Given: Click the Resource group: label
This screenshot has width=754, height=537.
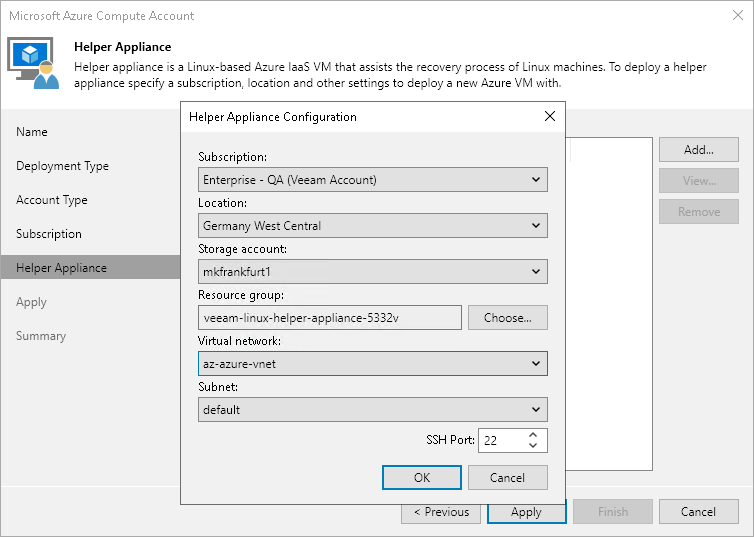Looking at the screenshot, I should 241,295.
